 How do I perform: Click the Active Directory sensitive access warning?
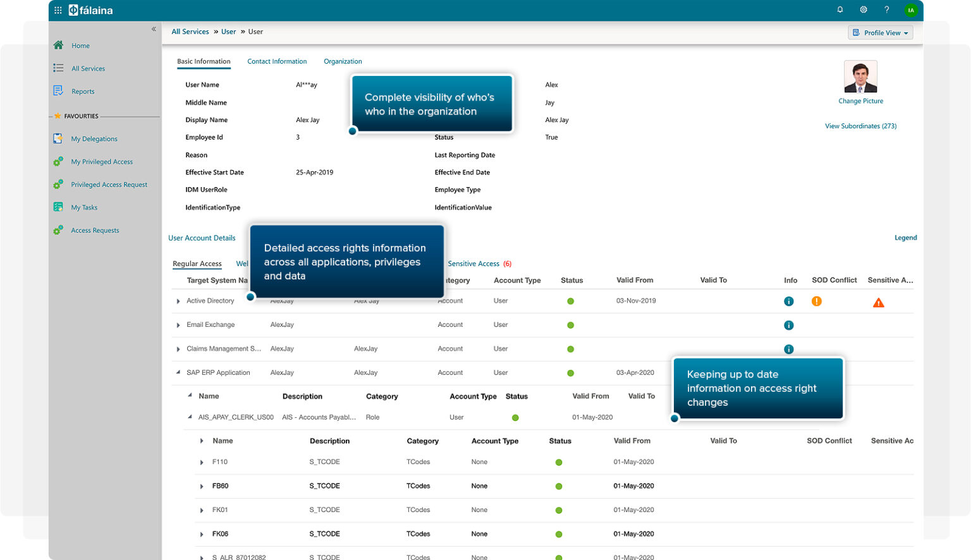pos(879,303)
